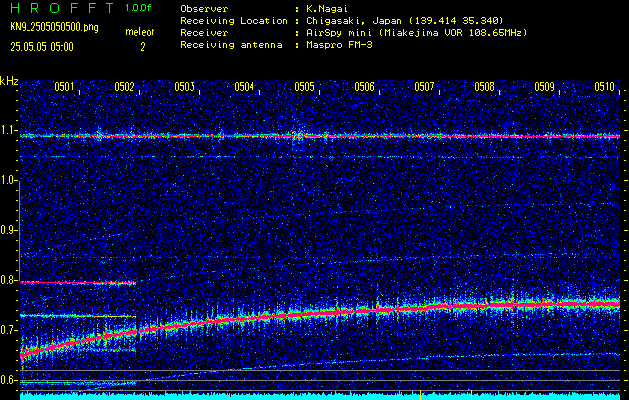Click the kHz axis unit label
The image size is (629, 400).
click(9, 81)
